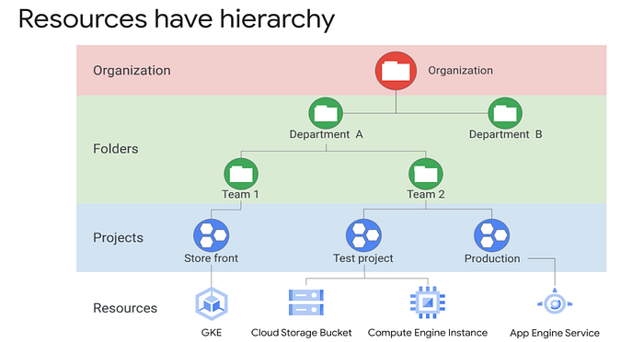Click the 'Team 1' text label
644x342 pixels.
(241, 194)
